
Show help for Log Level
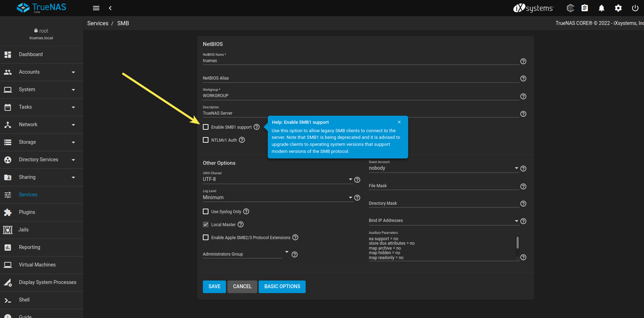(357, 198)
